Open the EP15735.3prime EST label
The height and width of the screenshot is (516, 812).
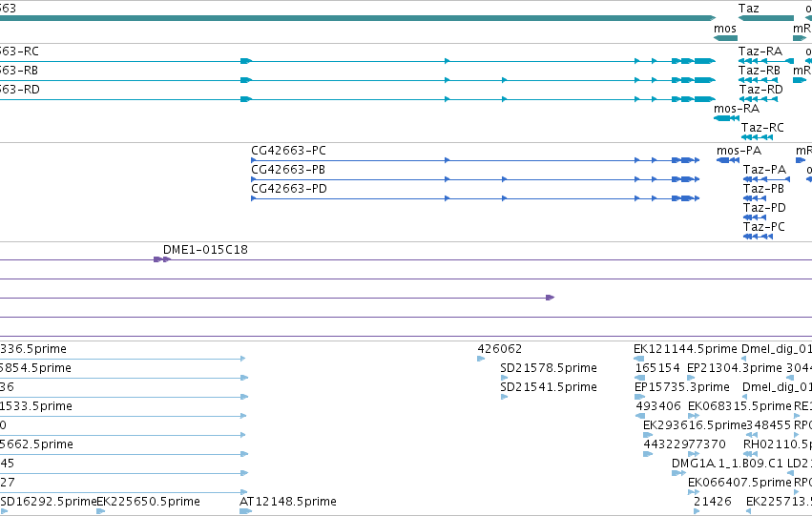(681, 387)
